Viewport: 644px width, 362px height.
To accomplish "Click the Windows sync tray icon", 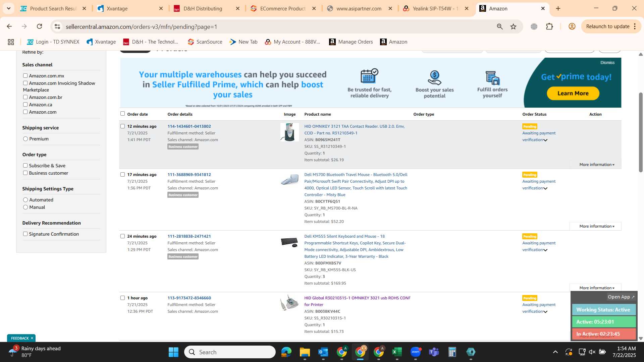I will pyautogui.click(x=569, y=352).
